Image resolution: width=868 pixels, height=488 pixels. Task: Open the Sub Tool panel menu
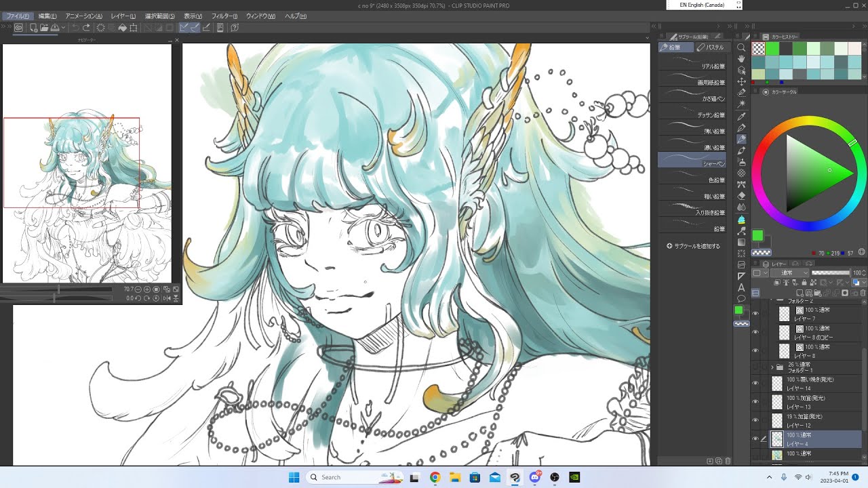(662, 37)
